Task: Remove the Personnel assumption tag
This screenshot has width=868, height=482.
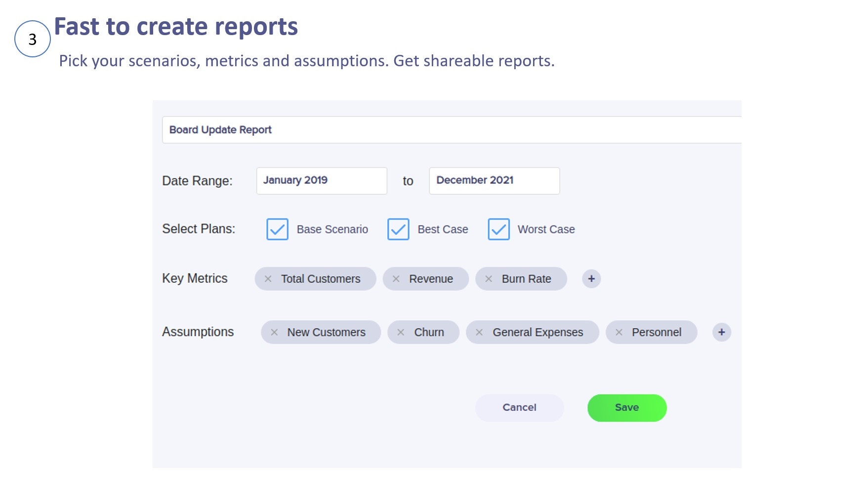Action: pyautogui.click(x=619, y=332)
